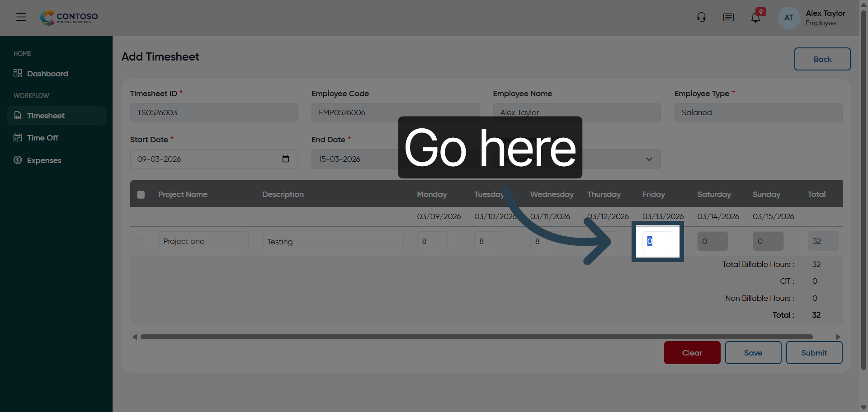Submit the timesheet
The height and width of the screenshot is (412, 868).
[814, 352]
